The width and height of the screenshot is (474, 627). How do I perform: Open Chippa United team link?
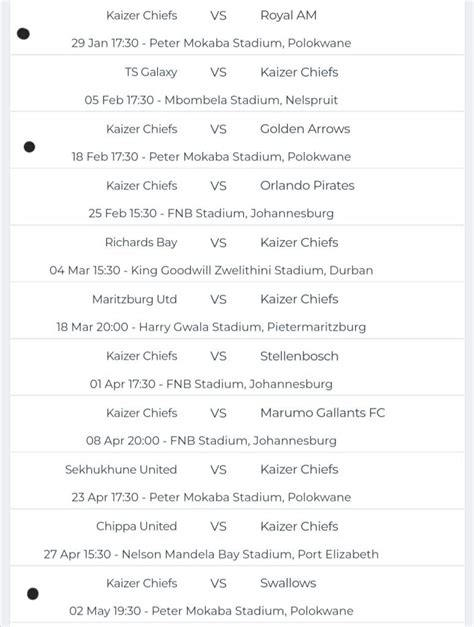(x=136, y=526)
